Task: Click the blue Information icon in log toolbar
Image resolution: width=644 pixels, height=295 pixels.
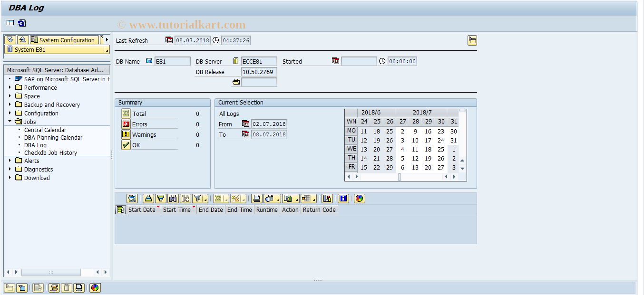Action: coord(343,199)
